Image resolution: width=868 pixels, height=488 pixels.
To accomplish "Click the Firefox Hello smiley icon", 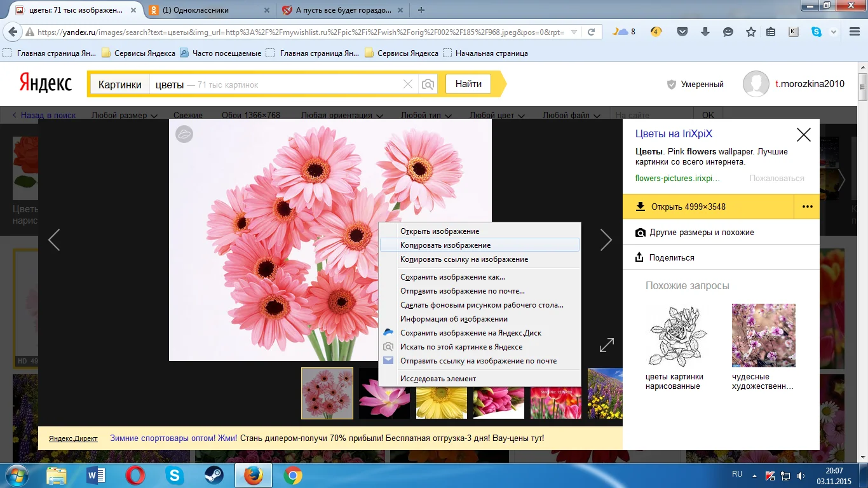I will (x=728, y=31).
